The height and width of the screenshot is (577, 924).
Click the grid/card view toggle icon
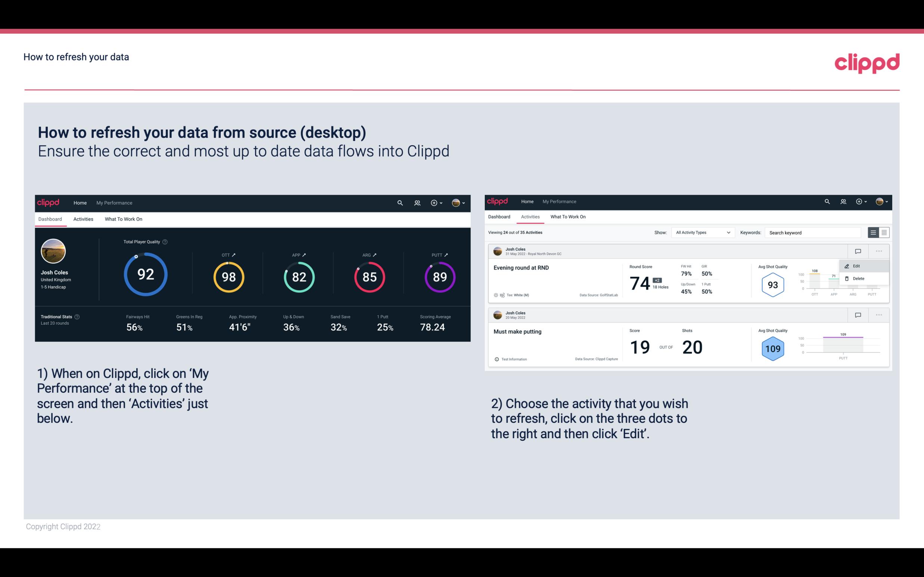(x=884, y=232)
